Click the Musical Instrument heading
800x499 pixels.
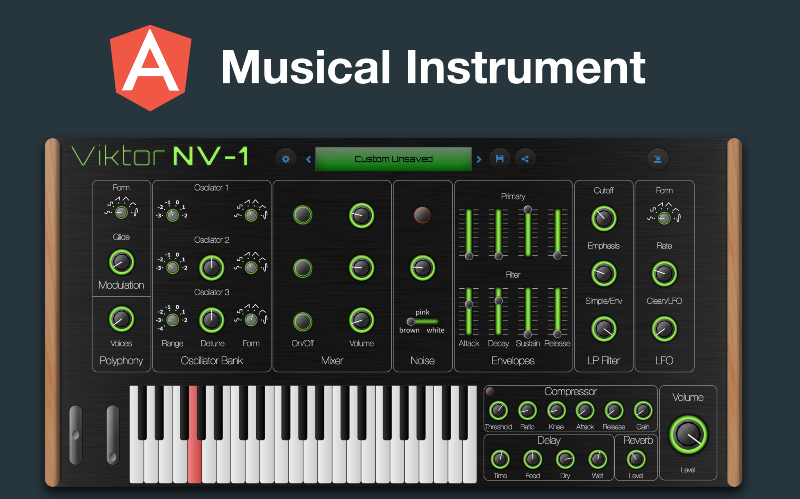tap(433, 67)
